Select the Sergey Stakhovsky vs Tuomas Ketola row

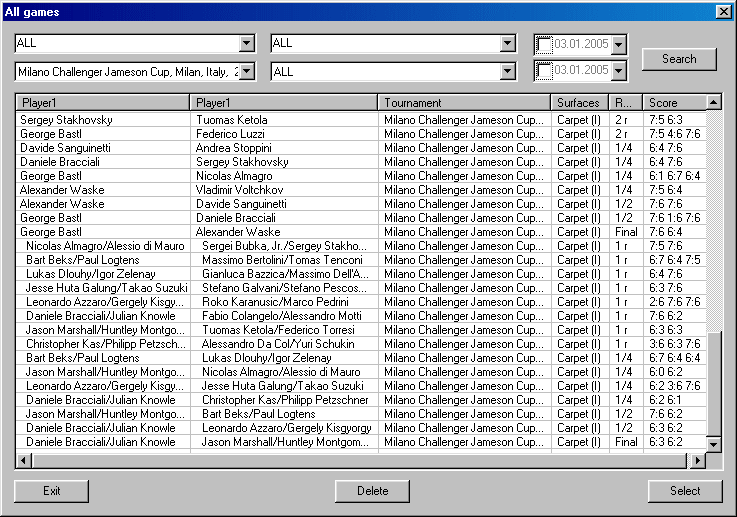point(361,120)
